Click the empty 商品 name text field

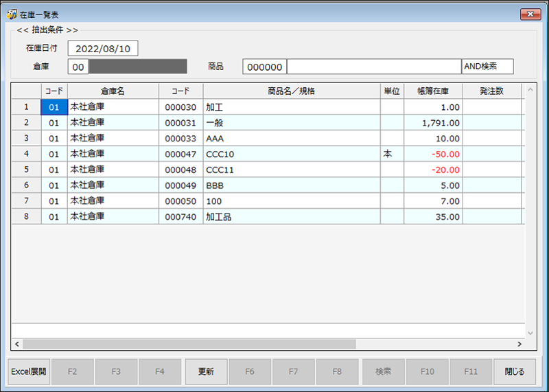[373, 67]
